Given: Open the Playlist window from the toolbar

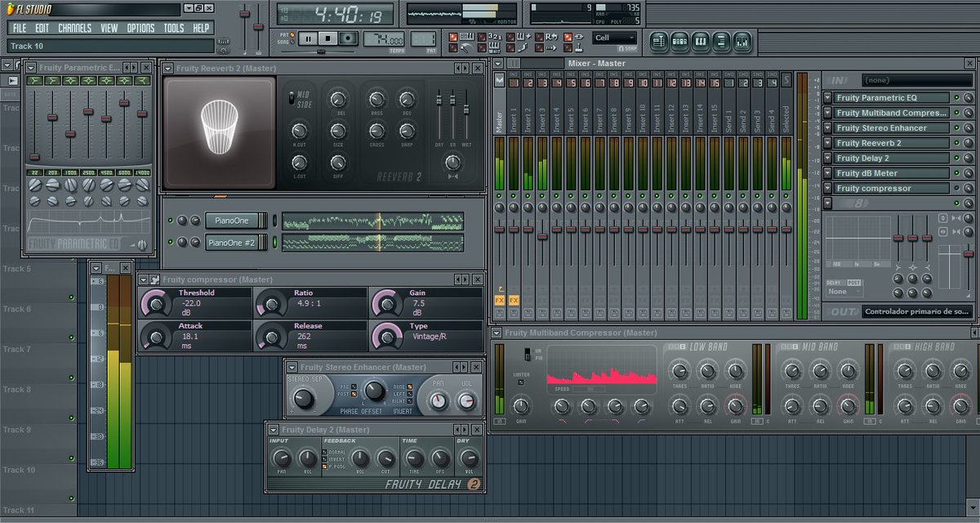Looking at the screenshot, I should point(659,40).
